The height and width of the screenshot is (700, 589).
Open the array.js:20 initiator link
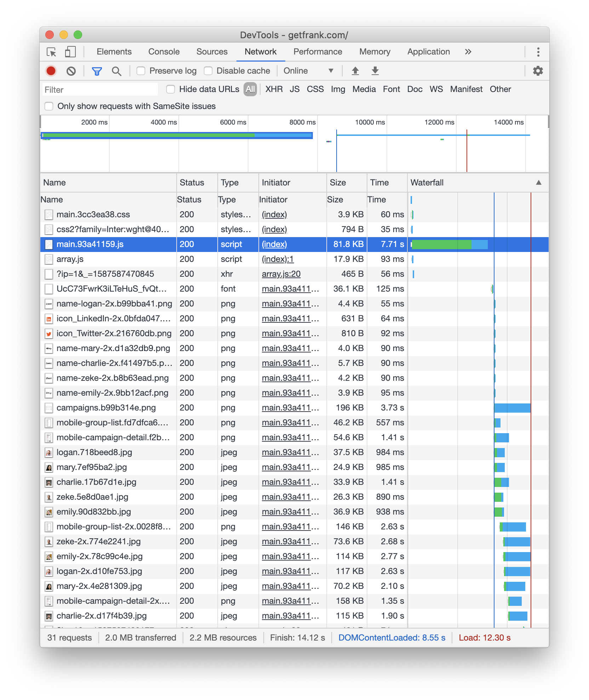[281, 274]
